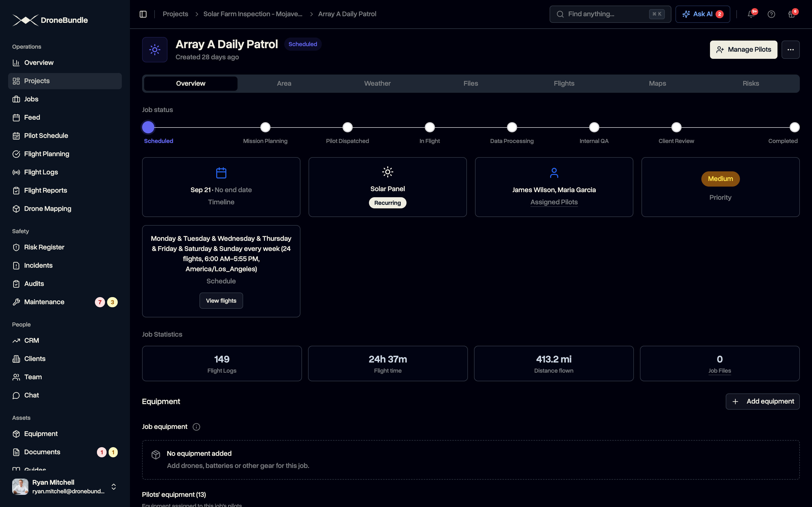Toggle the sidebar panel icon
The height and width of the screenshot is (507, 812).
tap(143, 14)
